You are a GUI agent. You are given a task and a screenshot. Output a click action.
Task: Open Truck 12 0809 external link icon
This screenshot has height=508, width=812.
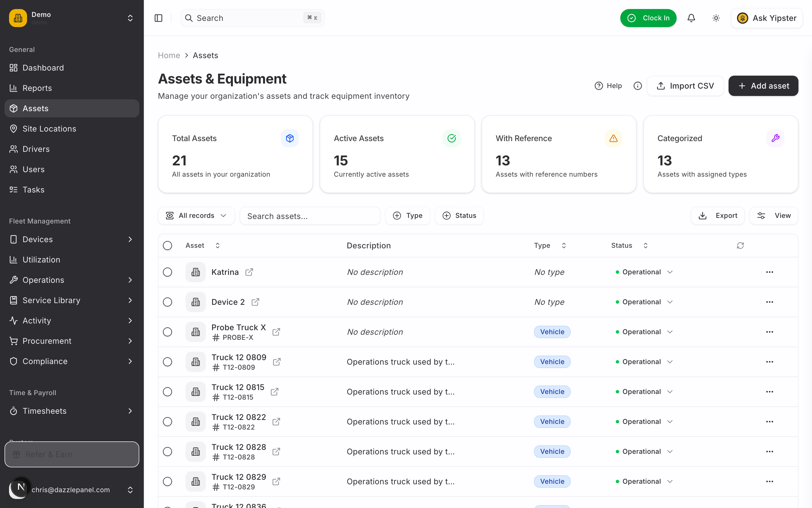pos(277,362)
